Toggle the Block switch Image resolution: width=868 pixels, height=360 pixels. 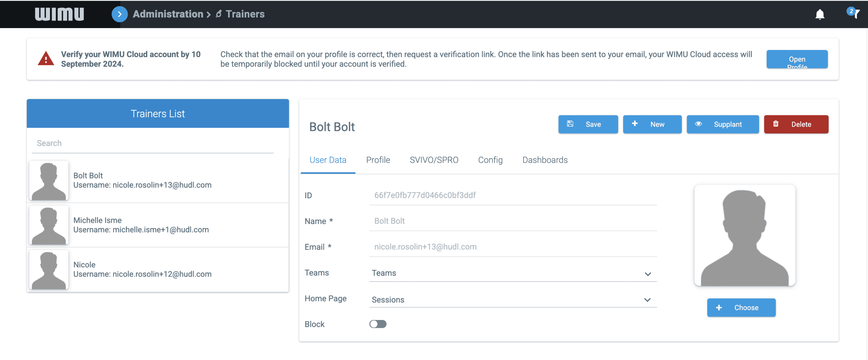point(378,324)
